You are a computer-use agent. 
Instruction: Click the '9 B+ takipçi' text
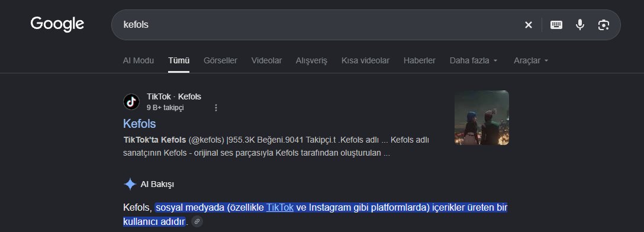pos(165,108)
